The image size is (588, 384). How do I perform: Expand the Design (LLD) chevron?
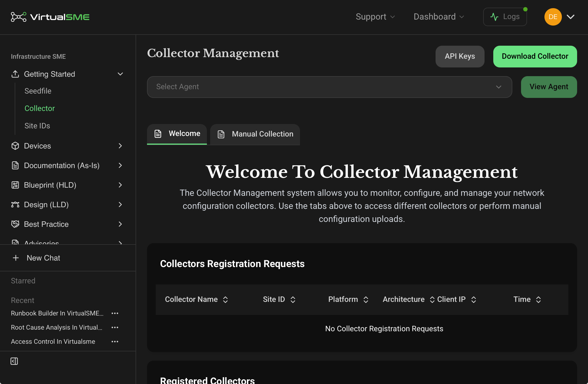(x=120, y=205)
